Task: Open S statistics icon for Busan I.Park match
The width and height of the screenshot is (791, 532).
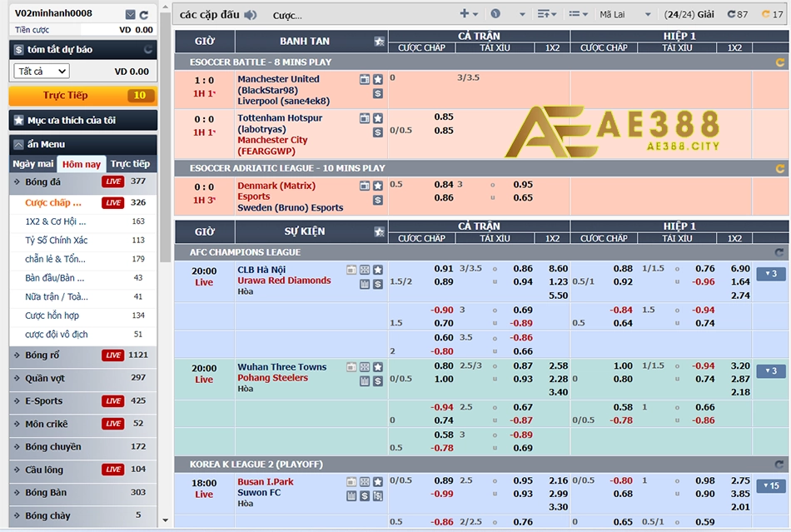Action: [365, 496]
